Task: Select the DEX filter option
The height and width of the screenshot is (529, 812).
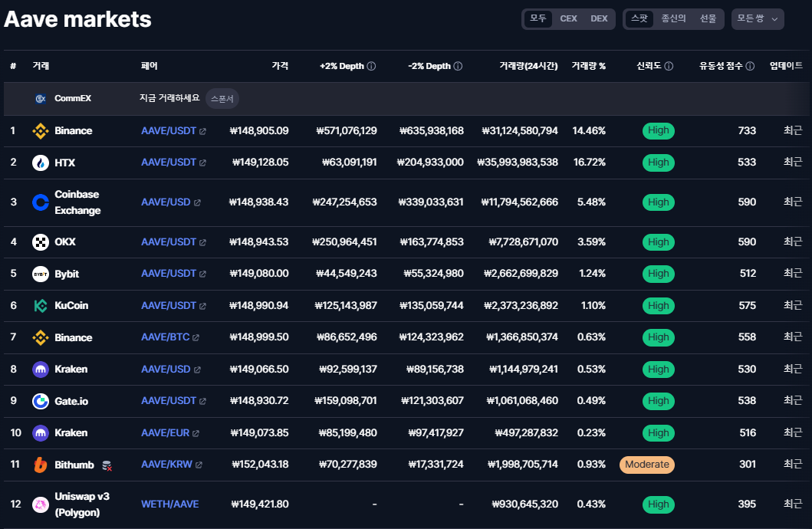Action: coord(599,19)
